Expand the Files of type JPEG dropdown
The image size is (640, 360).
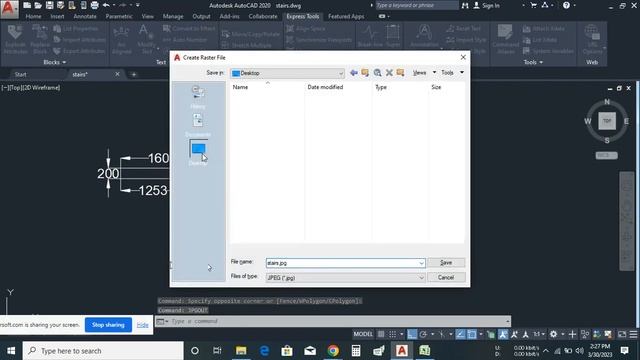click(x=421, y=278)
